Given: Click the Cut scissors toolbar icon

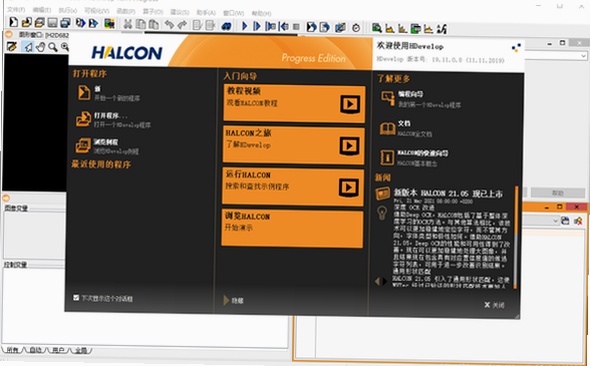Looking at the screenshot, I should [x=128, y=24].
